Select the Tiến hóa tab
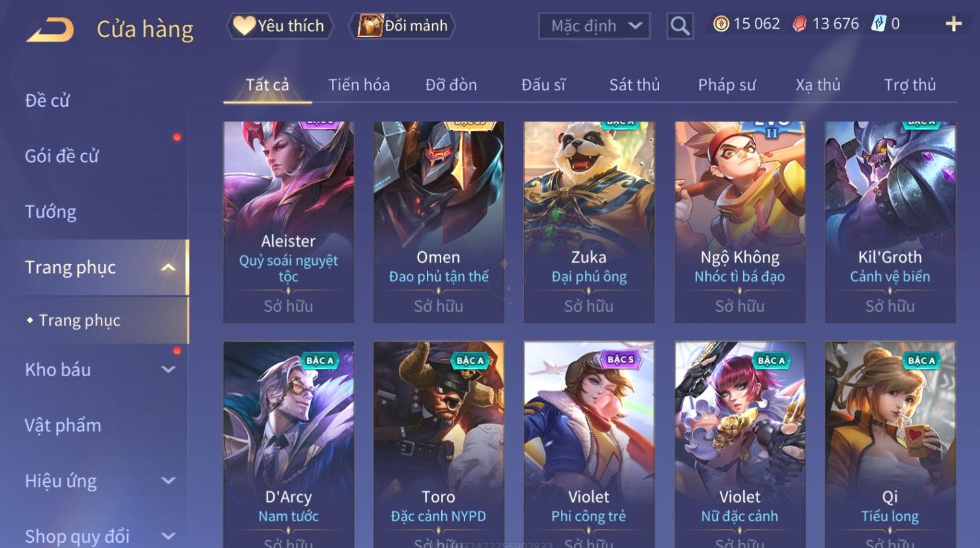This screenshot has height=548, width=980. (359, 85)
